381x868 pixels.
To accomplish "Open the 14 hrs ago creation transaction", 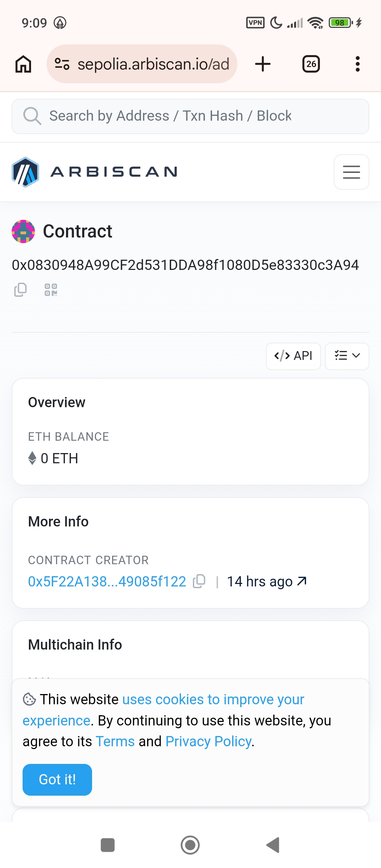I will click(267, 581).
